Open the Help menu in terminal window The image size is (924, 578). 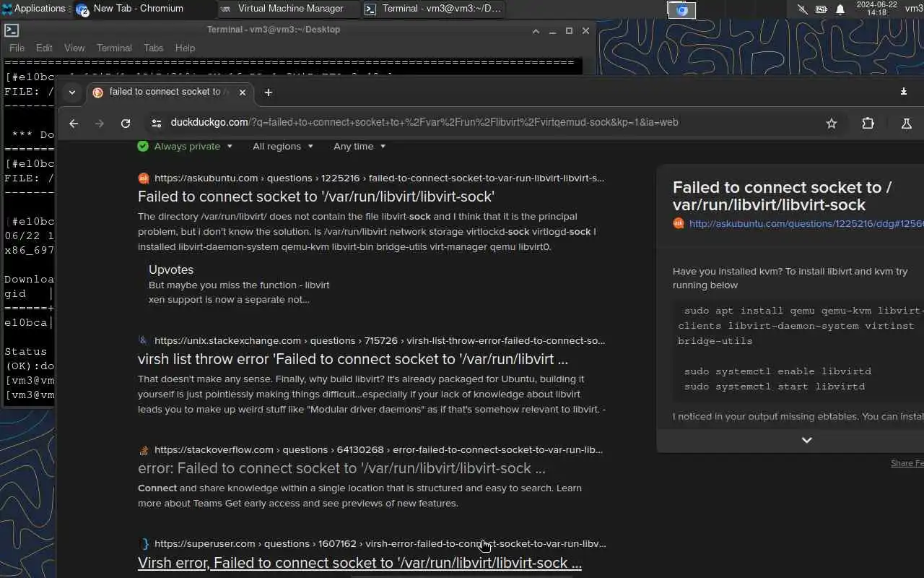tap(185, 48)
